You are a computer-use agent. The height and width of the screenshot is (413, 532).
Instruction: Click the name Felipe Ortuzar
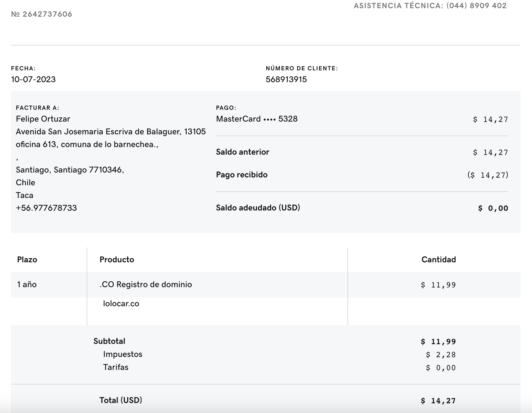coord(43,119)
